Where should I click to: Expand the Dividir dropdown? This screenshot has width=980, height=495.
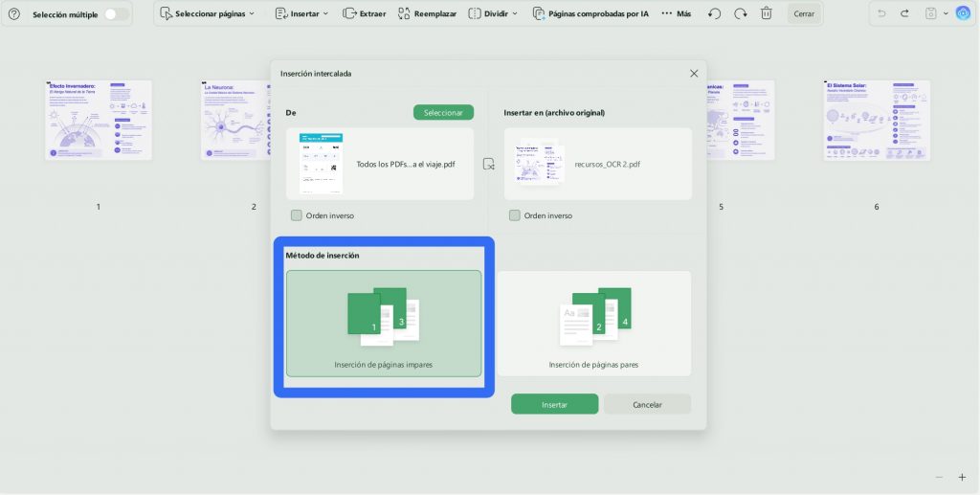click(x=493, y=13)
